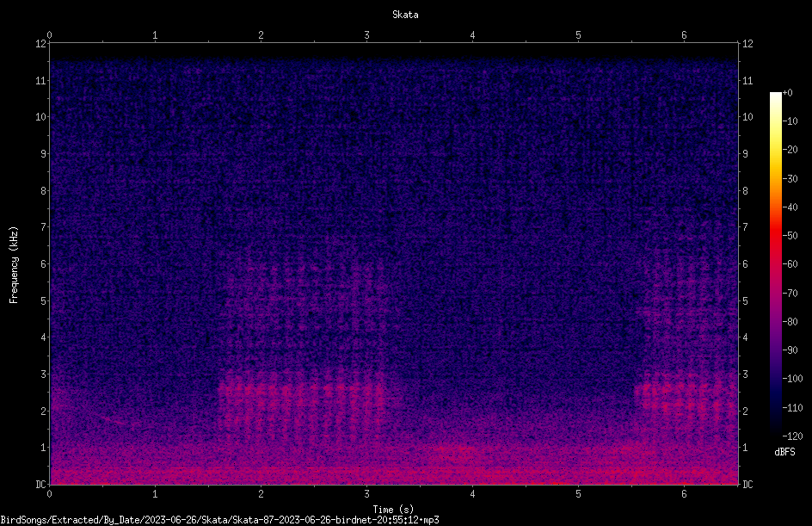Click the '9' tick on the right frequency axis
Screen dimensions: 812x526
tap(745, 154)
